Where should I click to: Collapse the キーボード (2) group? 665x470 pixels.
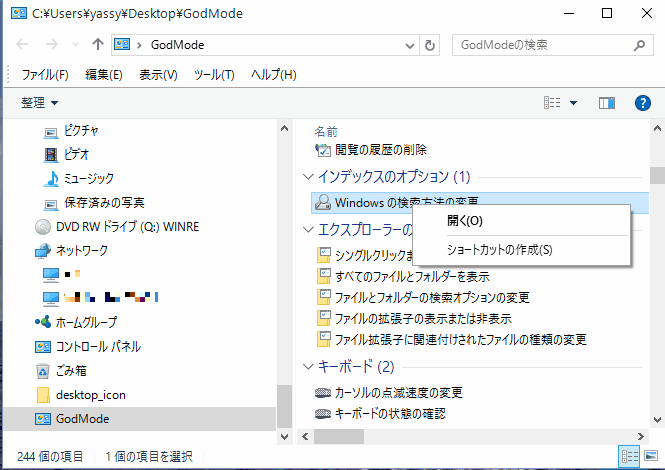[x=308, y=366]
